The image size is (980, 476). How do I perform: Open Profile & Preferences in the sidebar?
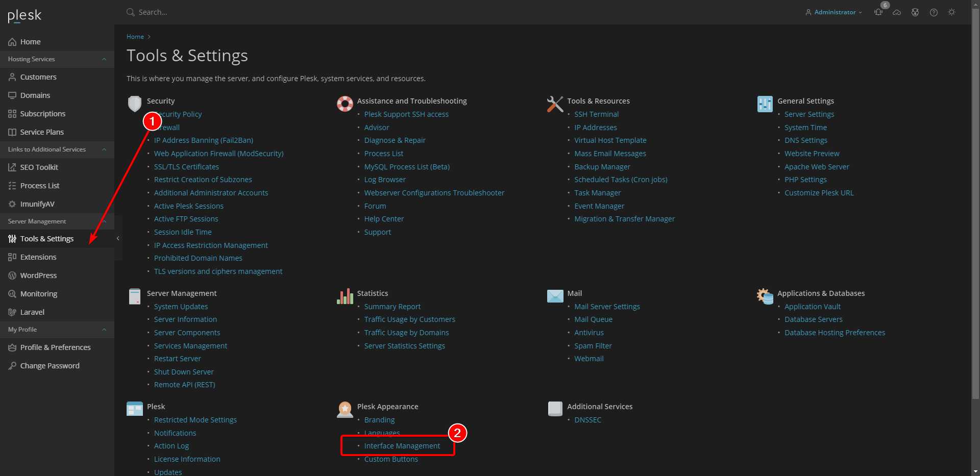pos(57,347)
